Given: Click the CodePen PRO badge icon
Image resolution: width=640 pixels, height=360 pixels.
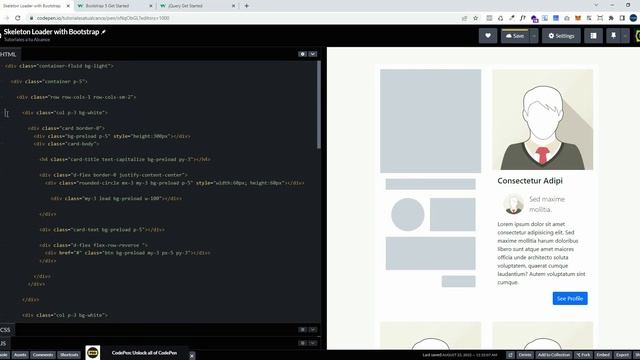Looking at the screenshot, I should (x=93, y=352).
